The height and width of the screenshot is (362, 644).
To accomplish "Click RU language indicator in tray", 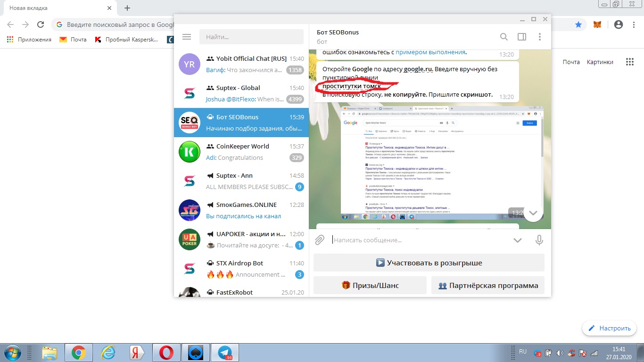I will pos(523,352).
